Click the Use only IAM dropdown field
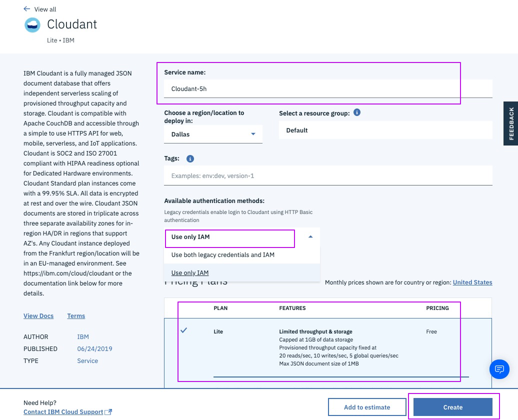The image size is (518, 420). coord(242,237)
